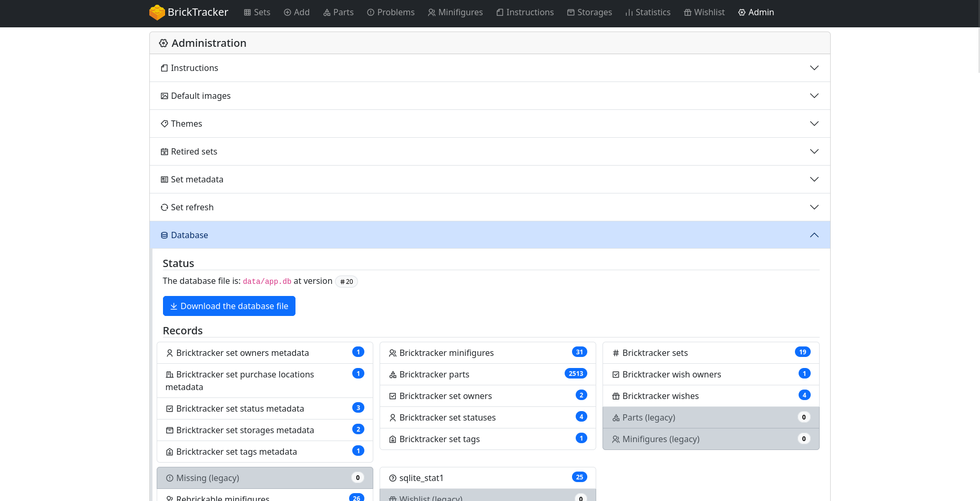Click the 2513 parts count badge
The width and height of the screenshot is (980, 501).
[x=576, y=374]
